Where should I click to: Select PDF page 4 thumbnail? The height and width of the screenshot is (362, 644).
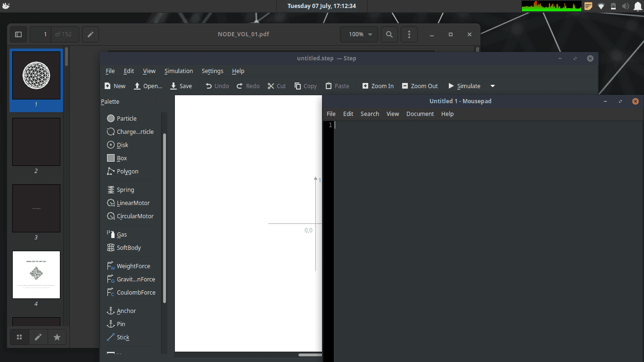[36, 275]
